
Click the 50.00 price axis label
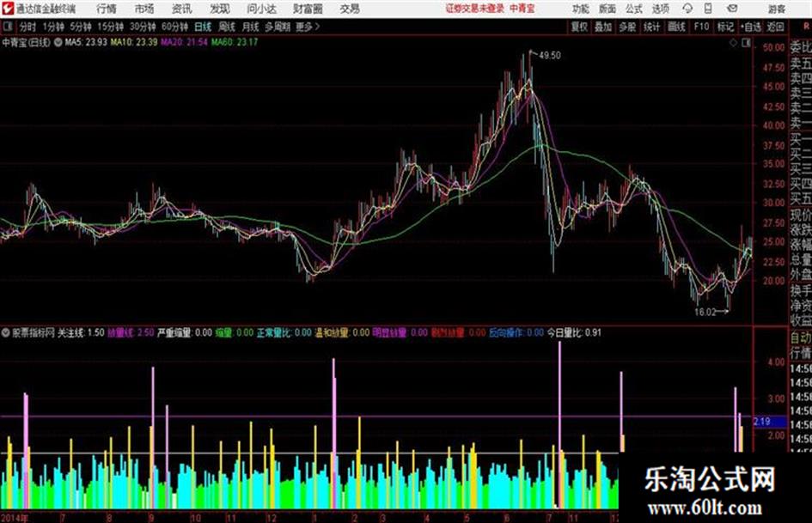point(773,47)
